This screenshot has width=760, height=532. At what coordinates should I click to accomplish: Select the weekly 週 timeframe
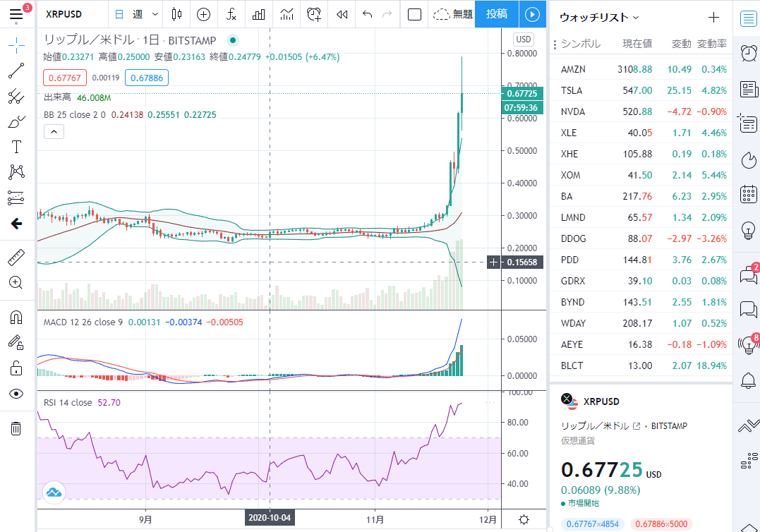point(138,14)
